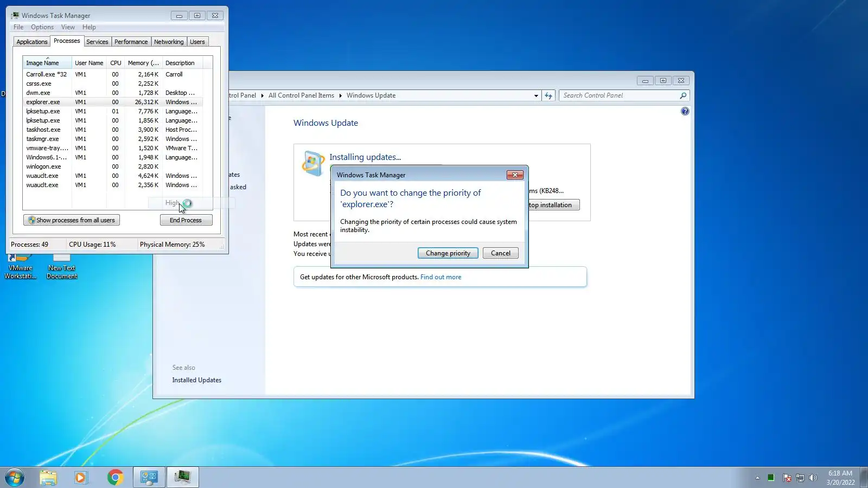Select the taskmgr.exe process
868x488 pixels.
(x=113, y=139)
